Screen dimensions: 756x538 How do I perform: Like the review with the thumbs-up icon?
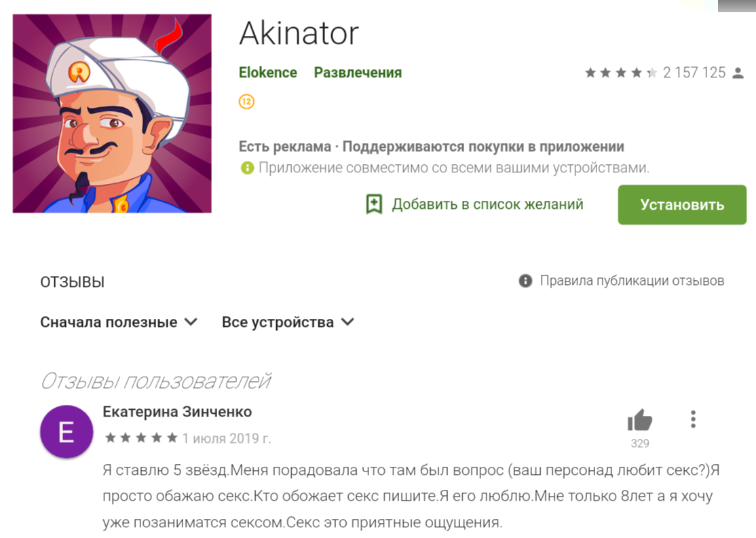click(640, 420)
